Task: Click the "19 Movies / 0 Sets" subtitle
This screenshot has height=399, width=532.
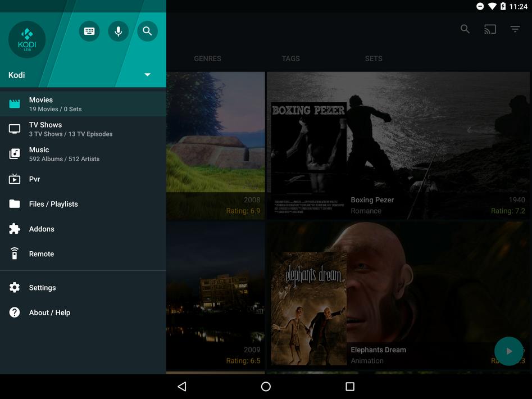Action: pos(55,109)
